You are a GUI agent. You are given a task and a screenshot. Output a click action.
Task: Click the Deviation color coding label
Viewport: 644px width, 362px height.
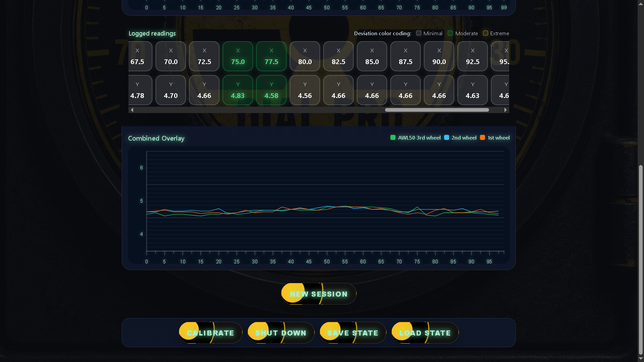pyautogui.click(x=382, y=34)
